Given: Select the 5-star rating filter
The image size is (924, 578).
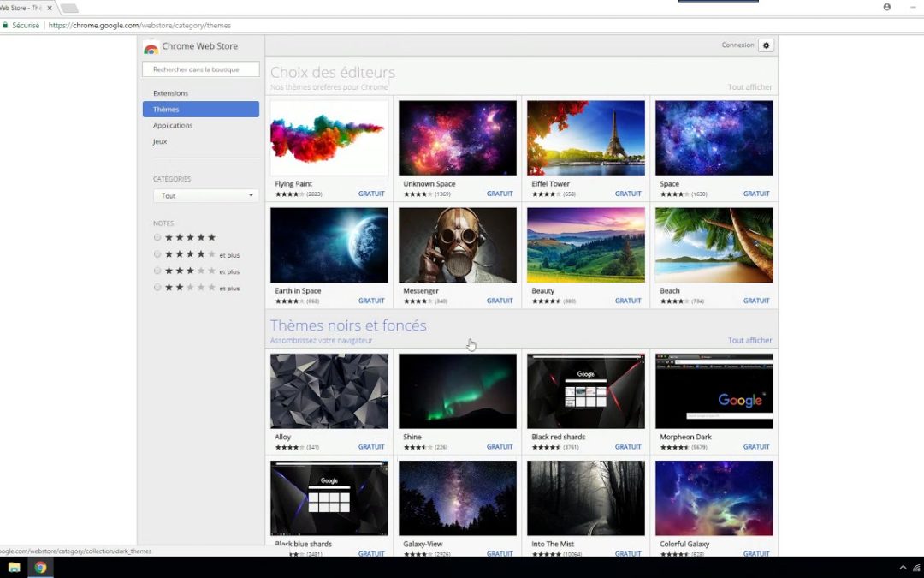Looking at the screenshot, I should point(157,238).
